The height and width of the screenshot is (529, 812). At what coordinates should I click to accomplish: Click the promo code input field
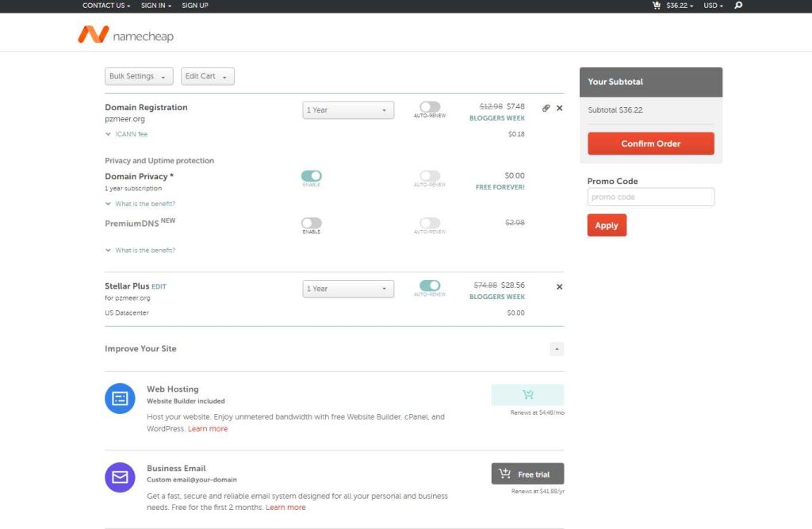pos(650,197)
